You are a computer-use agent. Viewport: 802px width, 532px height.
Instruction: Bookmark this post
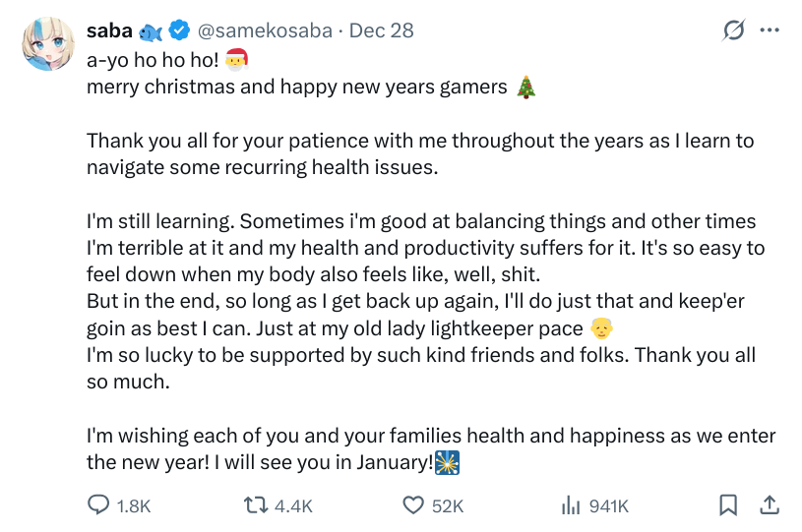tap(728, 505)
